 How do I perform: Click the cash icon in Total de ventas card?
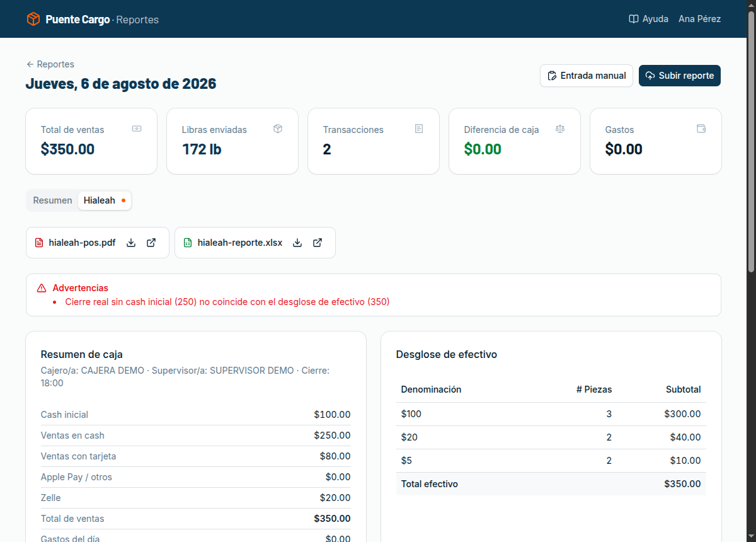pos(137,129)
